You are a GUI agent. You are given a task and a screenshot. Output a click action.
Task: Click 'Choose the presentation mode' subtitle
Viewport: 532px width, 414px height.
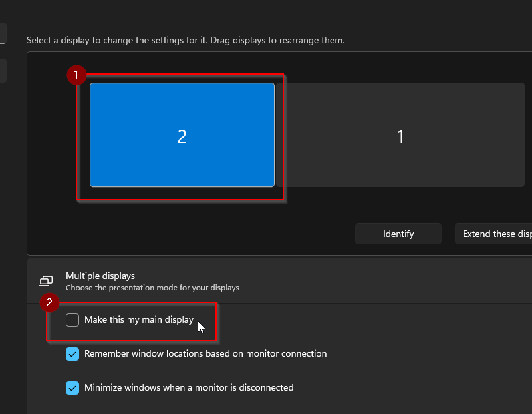click(152, 288)
